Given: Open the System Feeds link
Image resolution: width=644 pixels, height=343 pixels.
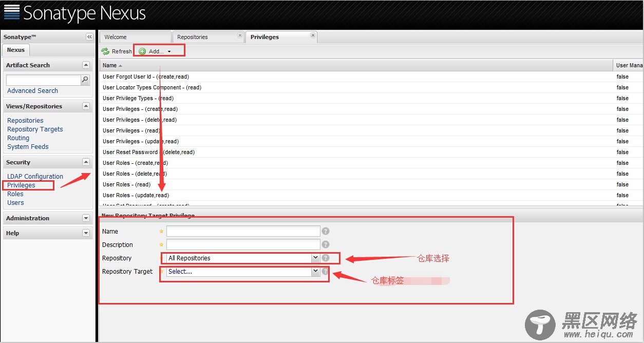Looking at the screenshot, I should (28, 147).
